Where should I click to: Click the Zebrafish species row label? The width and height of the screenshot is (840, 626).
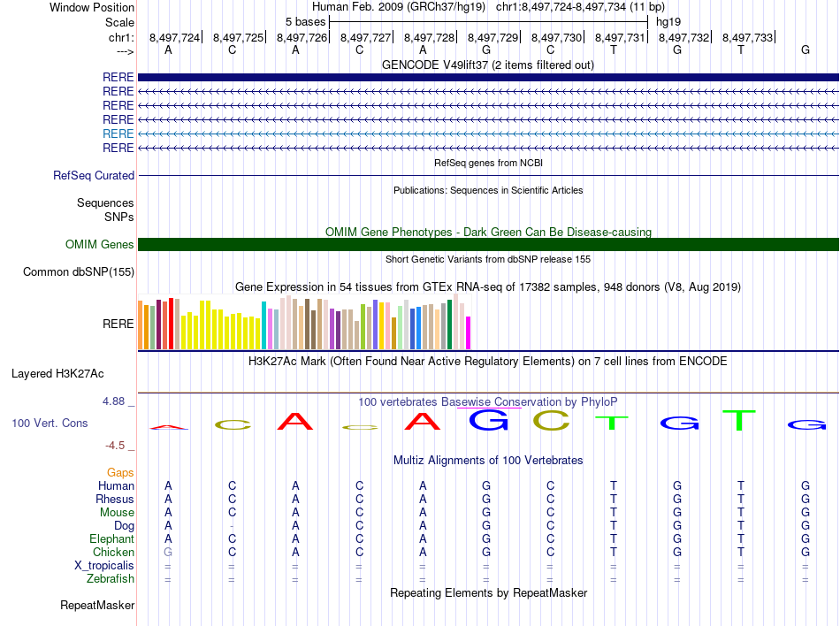point(110,579)
